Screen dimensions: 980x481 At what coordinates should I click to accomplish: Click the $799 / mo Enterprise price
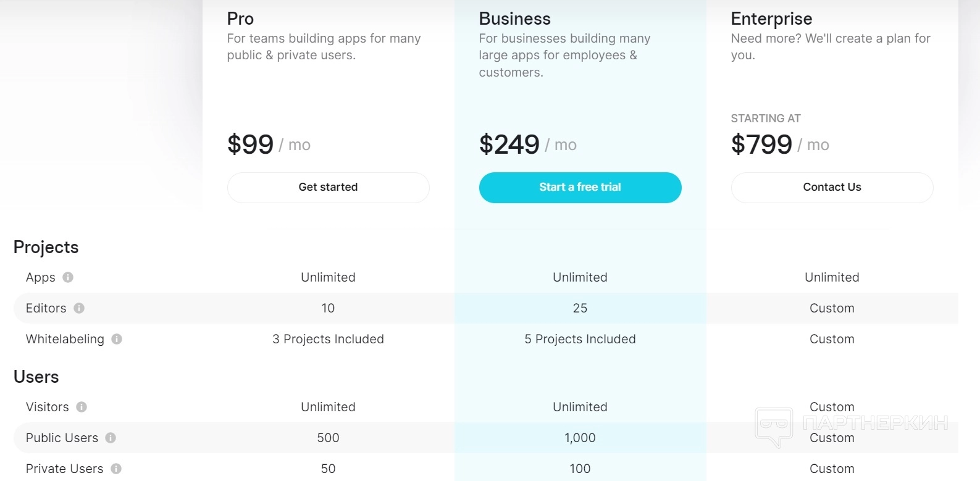pos(779,144)
